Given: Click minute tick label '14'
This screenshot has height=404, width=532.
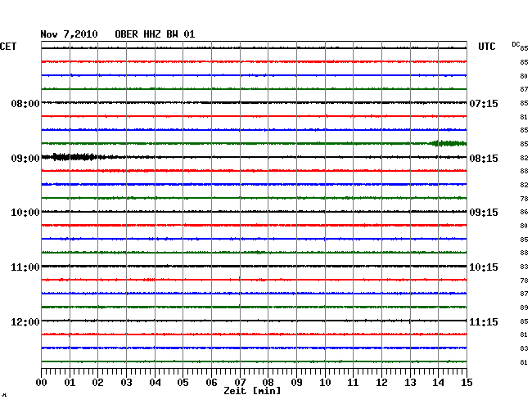Looking at the screenshot, I should point(438,382).
